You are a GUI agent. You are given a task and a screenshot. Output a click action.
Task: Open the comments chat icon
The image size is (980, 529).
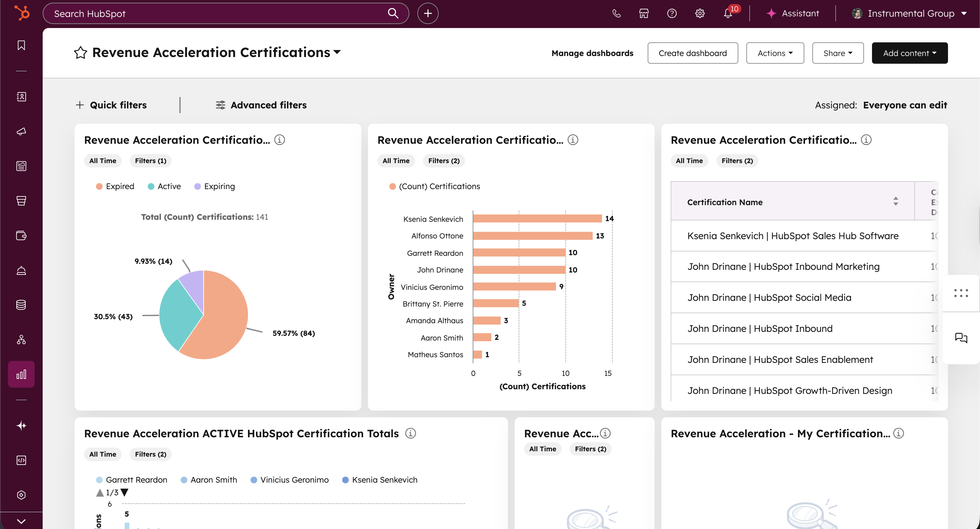(961, 338)
